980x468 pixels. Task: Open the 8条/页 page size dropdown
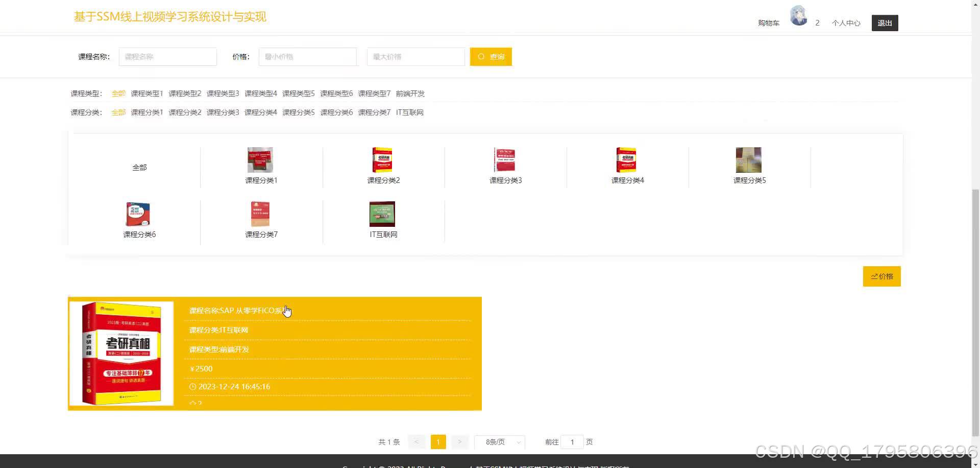(500, 442)
